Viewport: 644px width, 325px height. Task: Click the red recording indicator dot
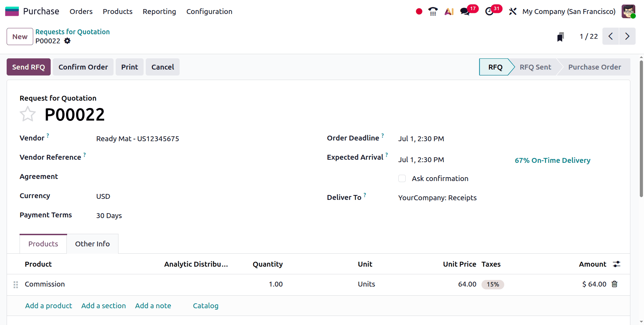[419, 12]
